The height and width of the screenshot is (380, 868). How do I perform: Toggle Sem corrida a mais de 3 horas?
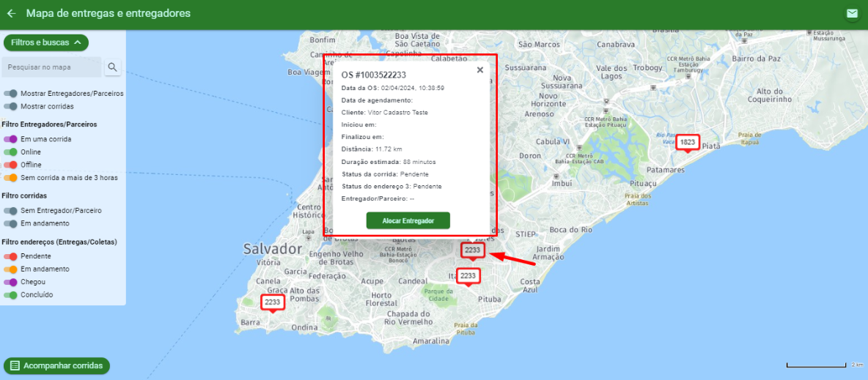(10, 178)
